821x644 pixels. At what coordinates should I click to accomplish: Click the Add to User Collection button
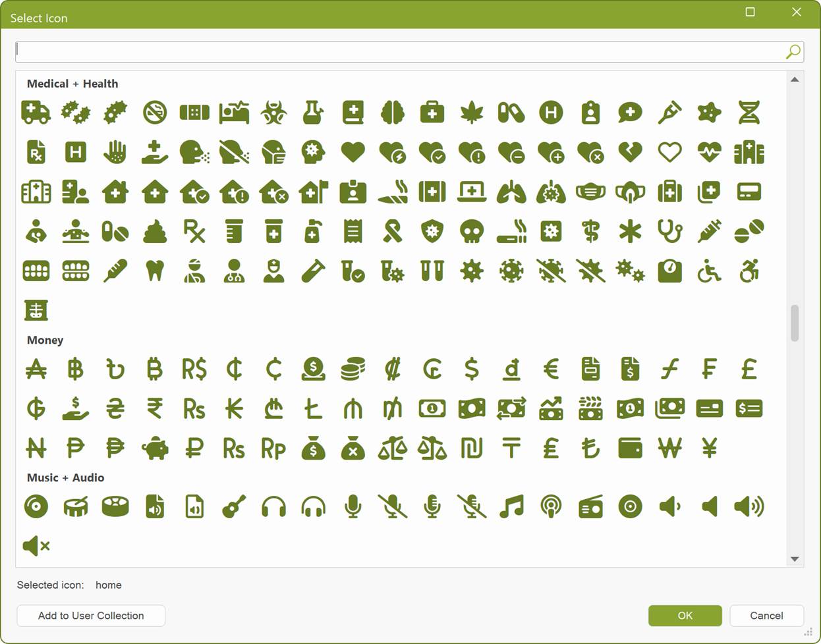coord(91,616)
